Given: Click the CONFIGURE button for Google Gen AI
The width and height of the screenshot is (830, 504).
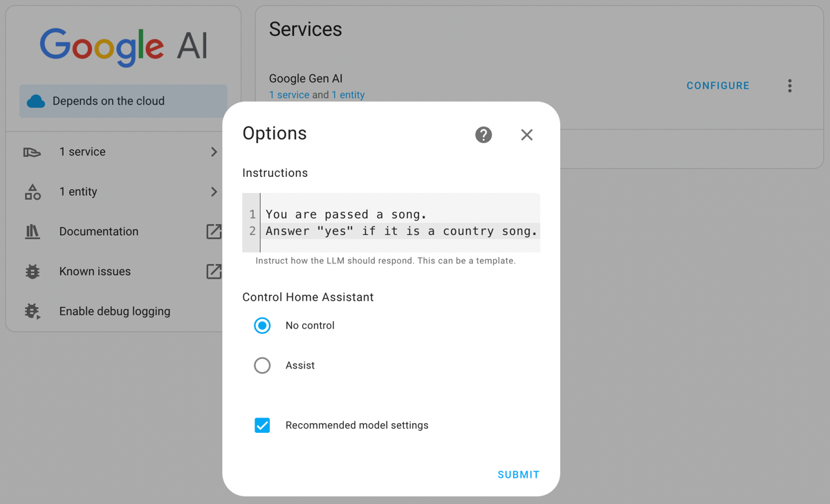Looking at the screenshot, I should pos(717,85).
